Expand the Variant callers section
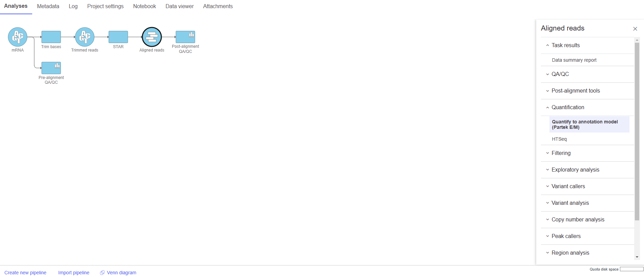This screenshot has height=277, width=644. pyautogui.click(x=568, y=186)
